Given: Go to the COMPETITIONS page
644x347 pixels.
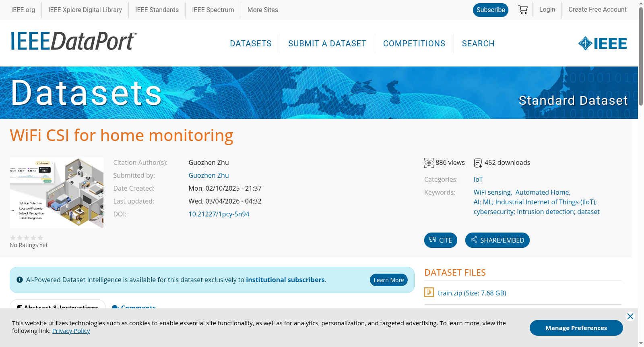Looking at the screenshot, I should pyautogui.click(x=414, y=44).
